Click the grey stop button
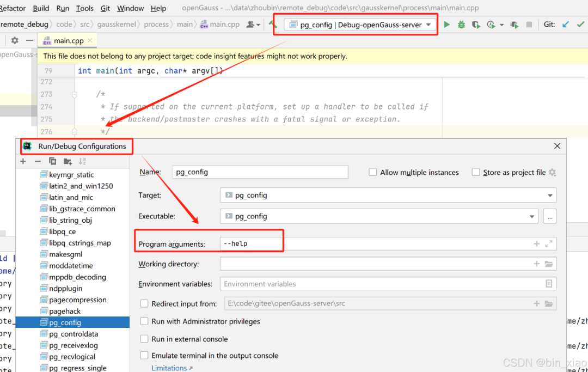 (x=529, y=25)
